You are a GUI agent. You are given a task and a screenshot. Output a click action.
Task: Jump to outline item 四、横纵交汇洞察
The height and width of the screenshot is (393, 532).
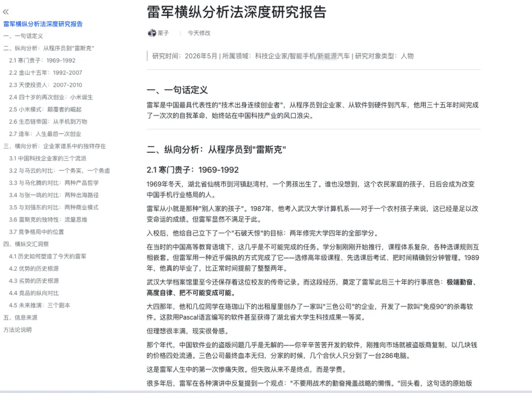[26, 244]
